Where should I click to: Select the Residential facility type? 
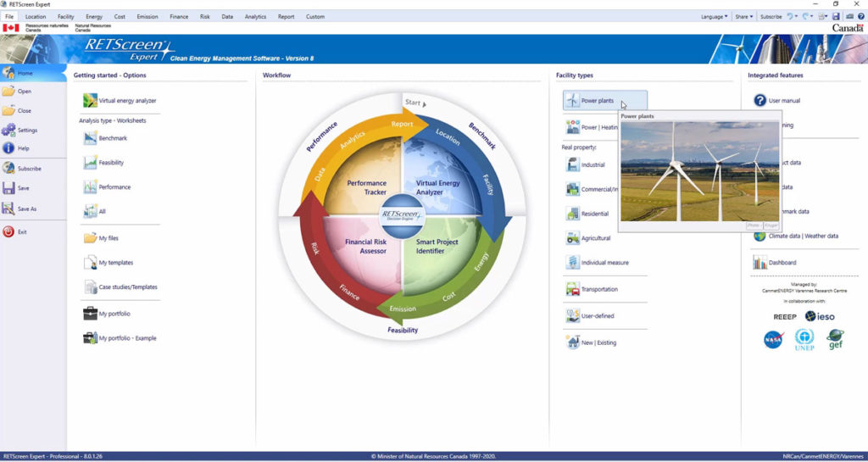[587, 214]
